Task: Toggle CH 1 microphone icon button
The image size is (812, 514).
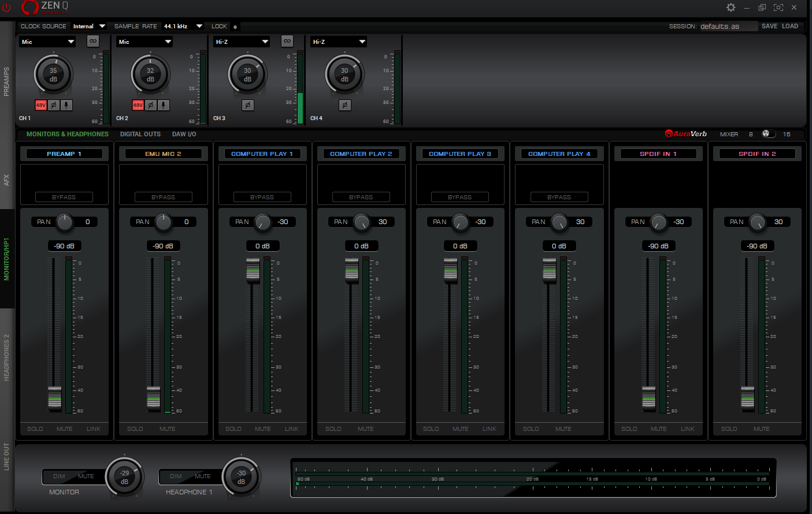Action: (66, 105)
